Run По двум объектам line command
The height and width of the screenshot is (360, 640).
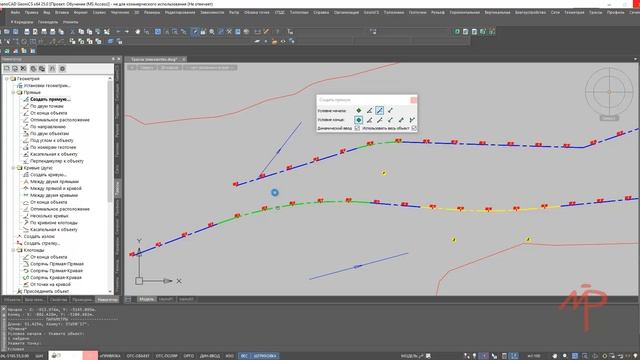49,133
